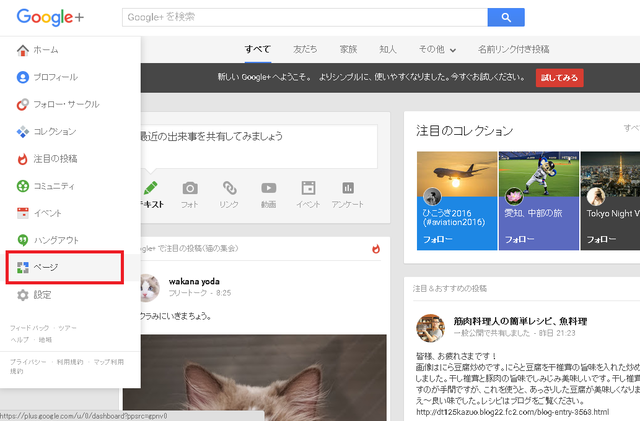This screenshot has height=421, width=640.
Task: Open wakana yoda's profile avatar
Action: (149, 287)
